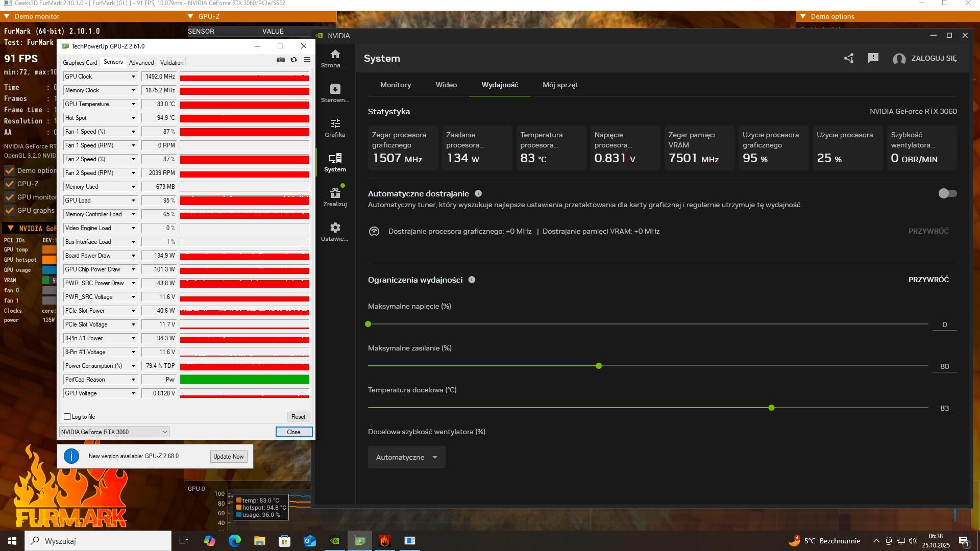The height and width of the screenshot is (551, 980).
Task: Click the NVIDIA share icon
Action: pyautogui.click(x=849, y=58)
